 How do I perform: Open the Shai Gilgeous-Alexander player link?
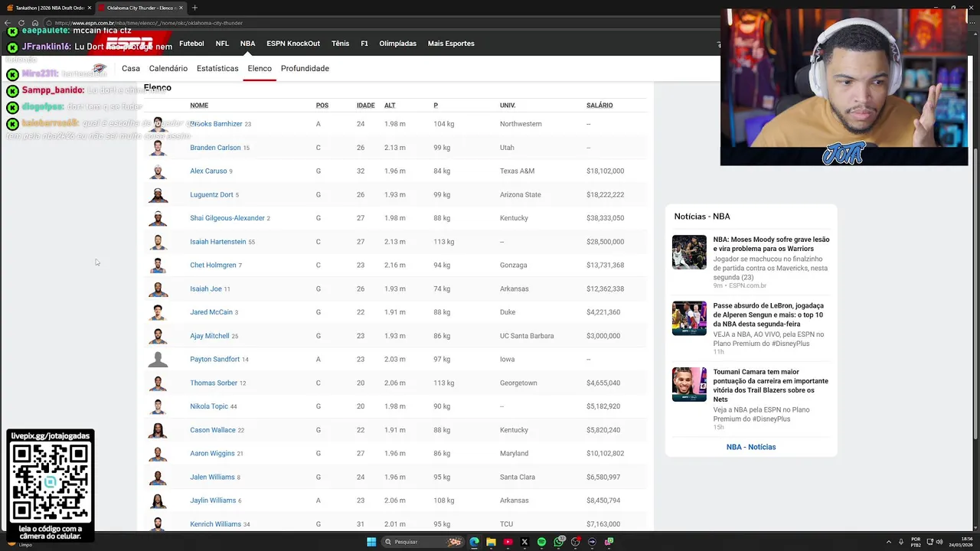coord(227,218)
